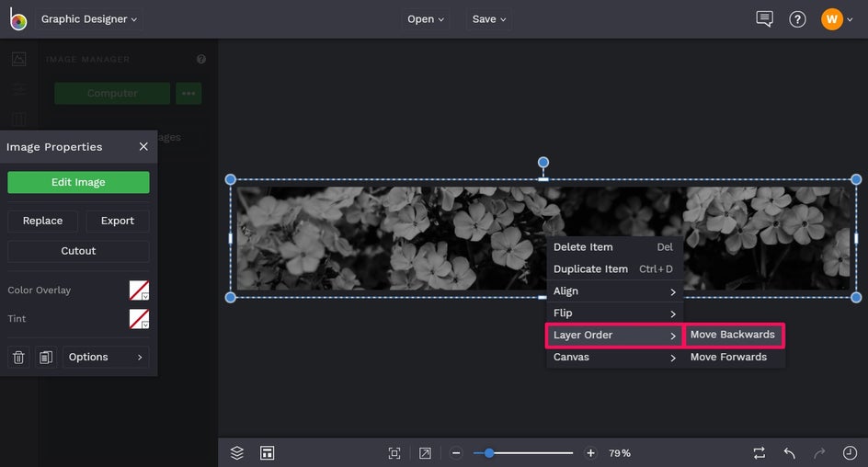Click the zoom slider handle
The image size is (868, 467).
489,453
